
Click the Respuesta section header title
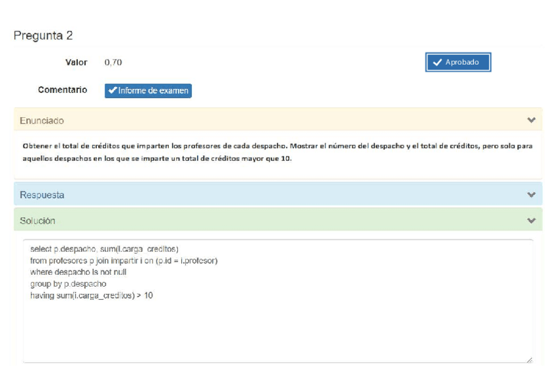pos(42,195)
